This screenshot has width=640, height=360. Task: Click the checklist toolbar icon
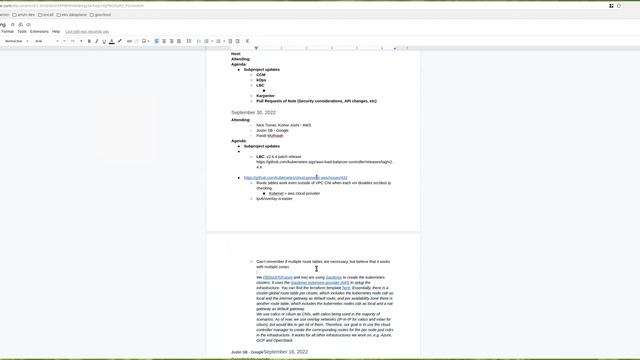pyautogui.click(x=199, y=41)
